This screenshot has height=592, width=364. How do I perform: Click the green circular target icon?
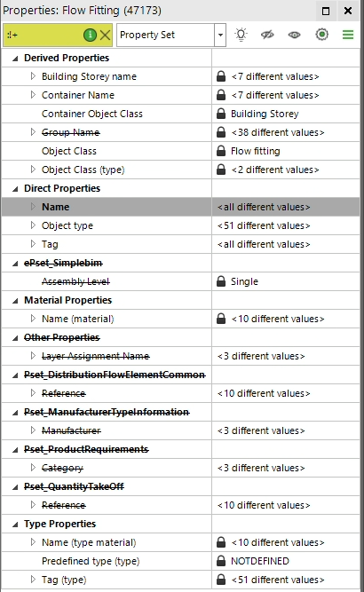coord(321,35)
